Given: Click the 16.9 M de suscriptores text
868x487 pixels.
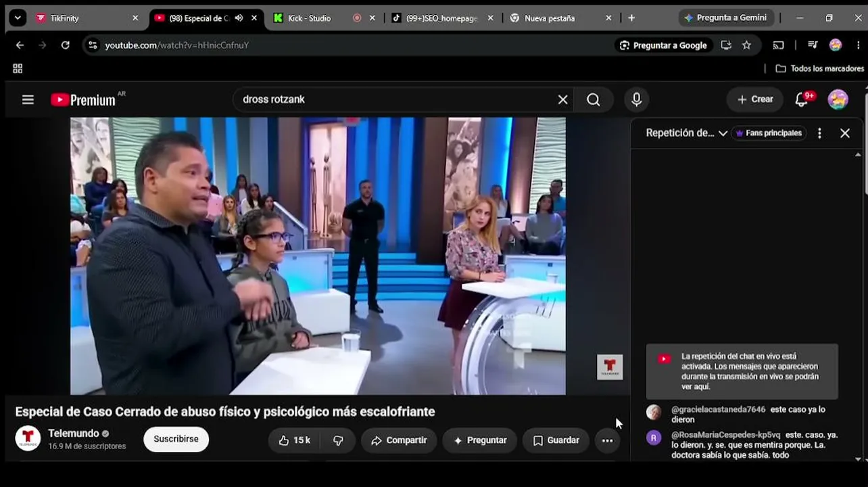Looking at the screenshot, I should pos(87,446).
